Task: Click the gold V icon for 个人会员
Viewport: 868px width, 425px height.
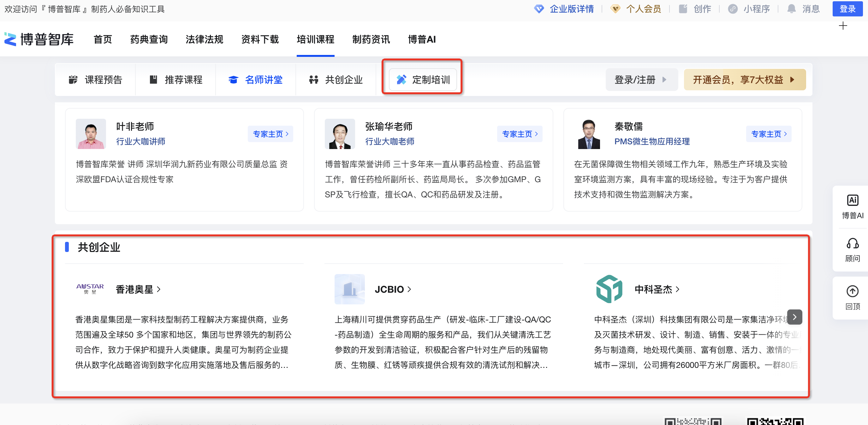Action: point(615,9)
